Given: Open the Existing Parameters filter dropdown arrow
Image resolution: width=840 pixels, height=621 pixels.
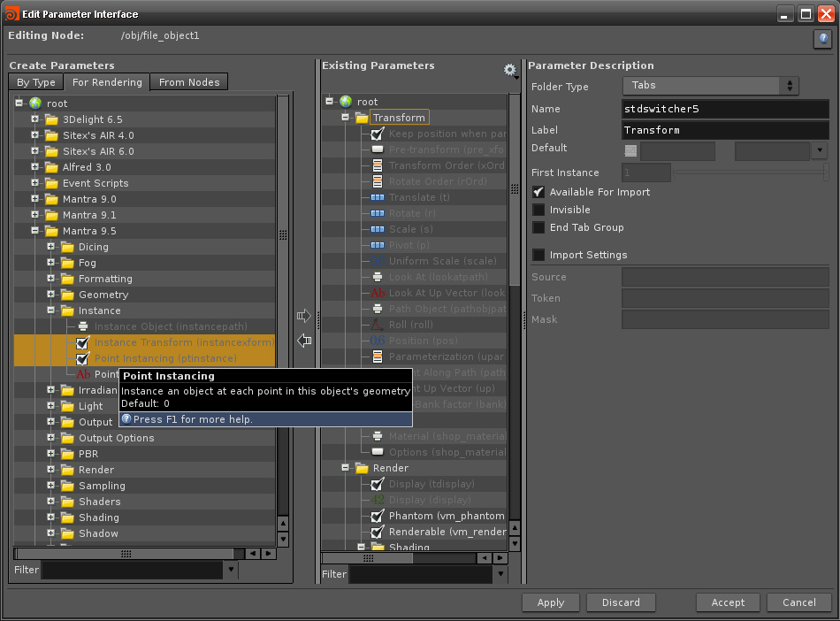Looking at the screenshot, I should [x=500, y=573].
